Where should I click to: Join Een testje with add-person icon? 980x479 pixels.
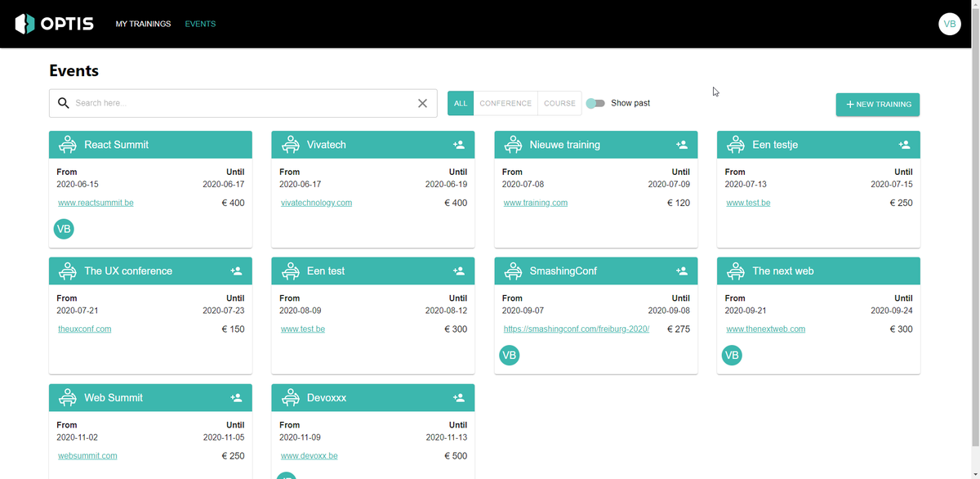[x=905, y=145]
